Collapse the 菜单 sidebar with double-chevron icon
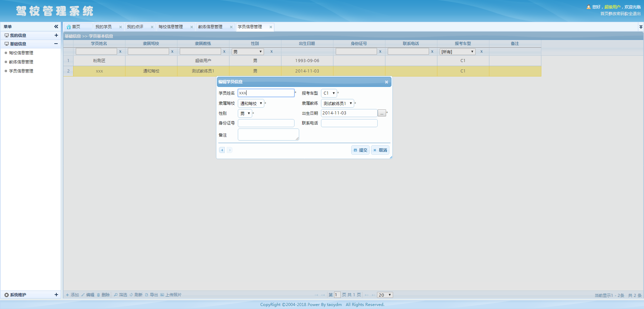This screenshot has width=644, height=309. (x=56, y=27)
